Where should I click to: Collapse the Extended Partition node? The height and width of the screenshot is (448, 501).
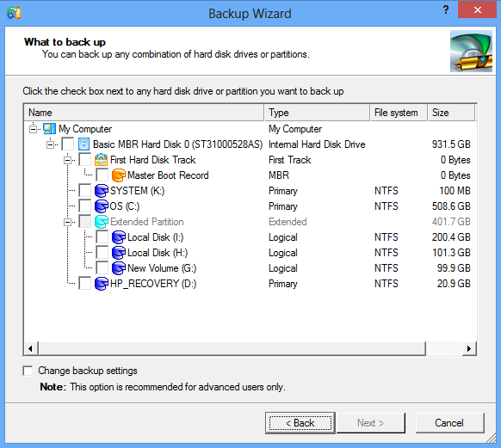[x=67, y=222]
